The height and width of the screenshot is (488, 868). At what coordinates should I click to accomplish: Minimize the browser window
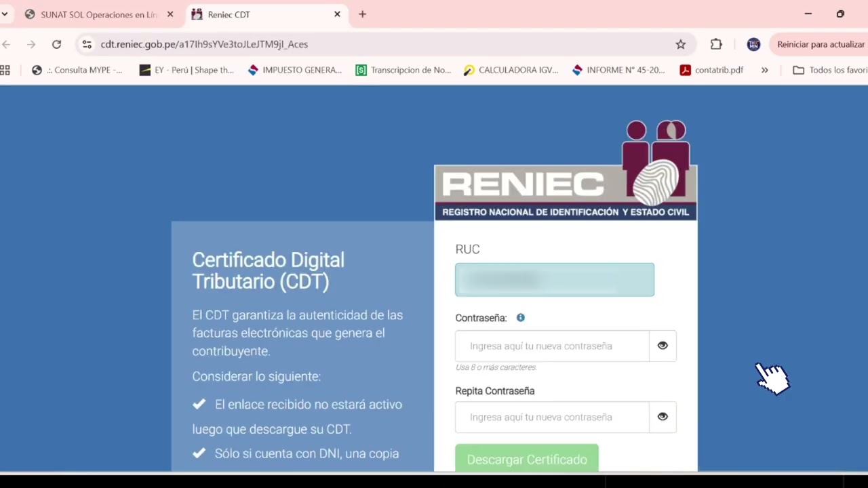tap(808, 14)
